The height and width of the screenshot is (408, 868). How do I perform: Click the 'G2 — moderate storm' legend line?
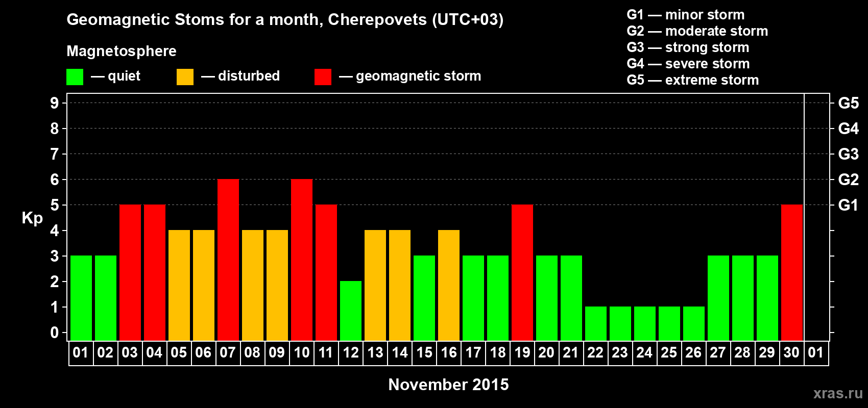pos(697,31)
